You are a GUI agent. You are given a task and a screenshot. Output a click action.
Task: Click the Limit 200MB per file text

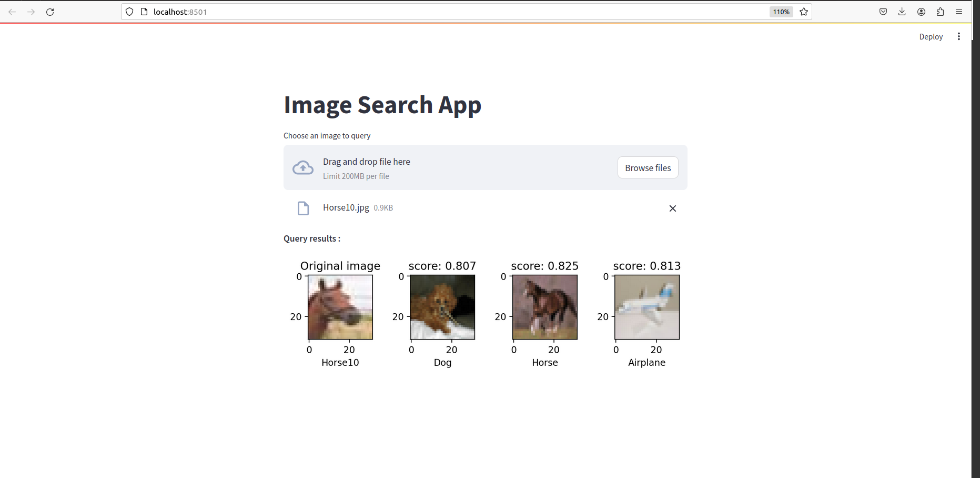[x=356, y=176]
